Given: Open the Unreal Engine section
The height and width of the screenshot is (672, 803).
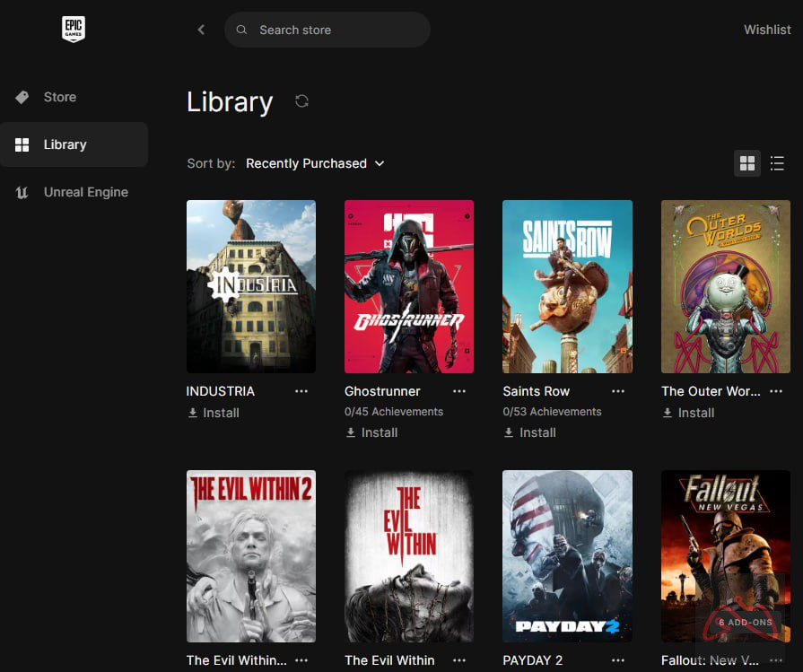Looking at the screenshot, I should tap(74, 192).
